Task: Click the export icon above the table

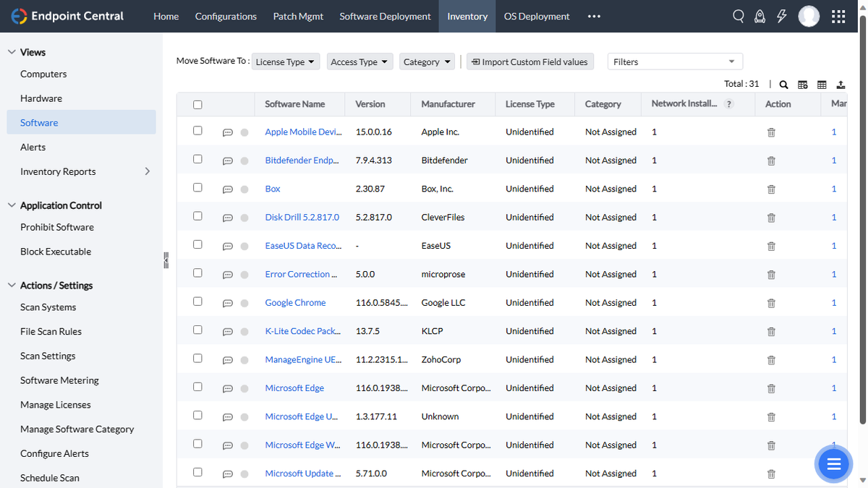Action: [841, 85]
